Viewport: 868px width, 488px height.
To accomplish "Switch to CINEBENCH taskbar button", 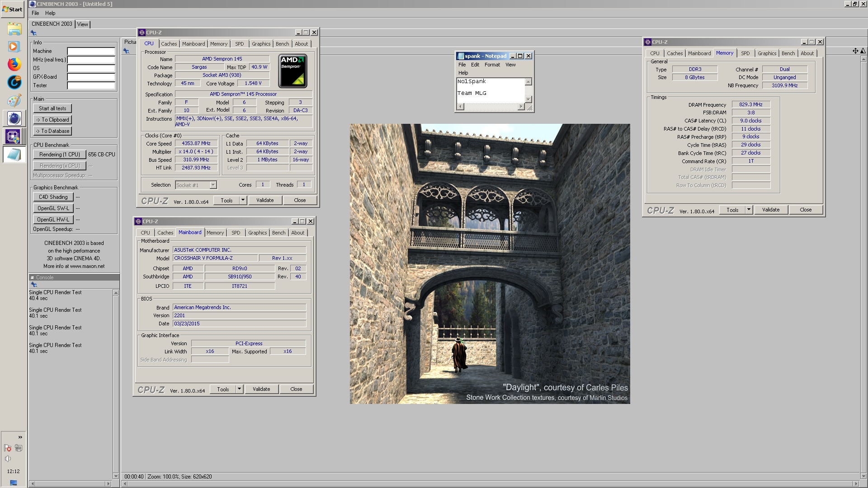I will [x=14, y=118].
